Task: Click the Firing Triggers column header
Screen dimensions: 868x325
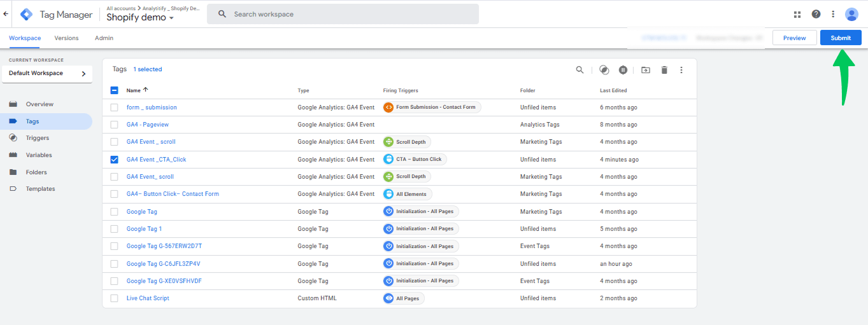Action: (x=401, y=90)
